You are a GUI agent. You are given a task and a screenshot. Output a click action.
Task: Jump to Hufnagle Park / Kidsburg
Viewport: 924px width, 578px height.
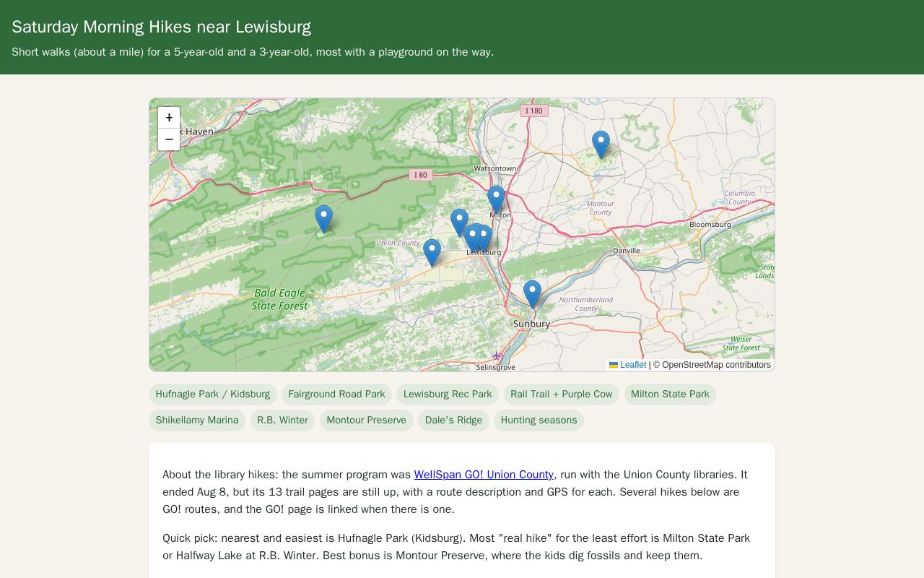point(213,394)
